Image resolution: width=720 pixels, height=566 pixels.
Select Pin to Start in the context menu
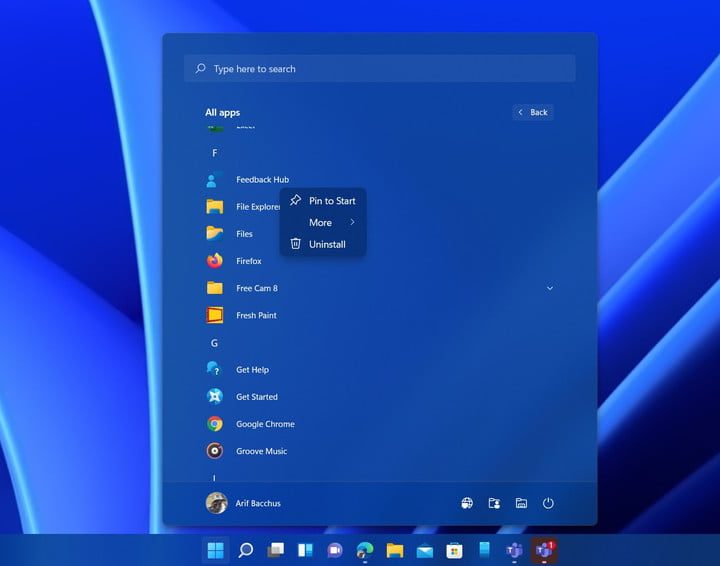coord(323,201)
